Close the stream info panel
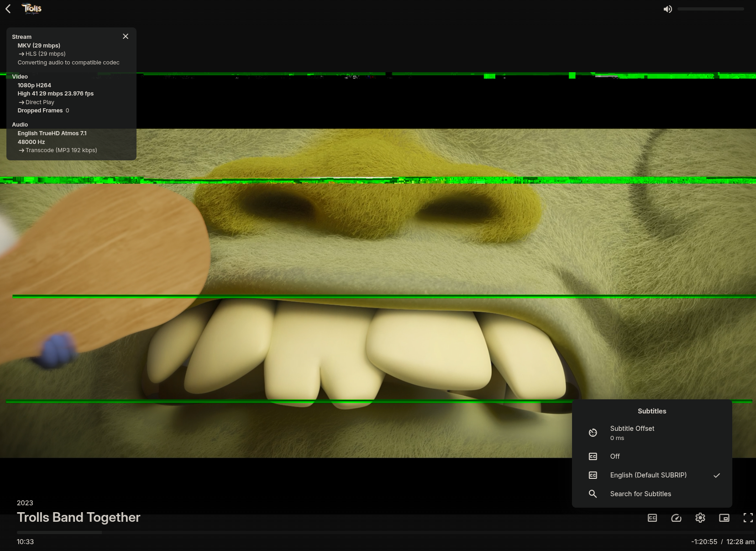 126,37
